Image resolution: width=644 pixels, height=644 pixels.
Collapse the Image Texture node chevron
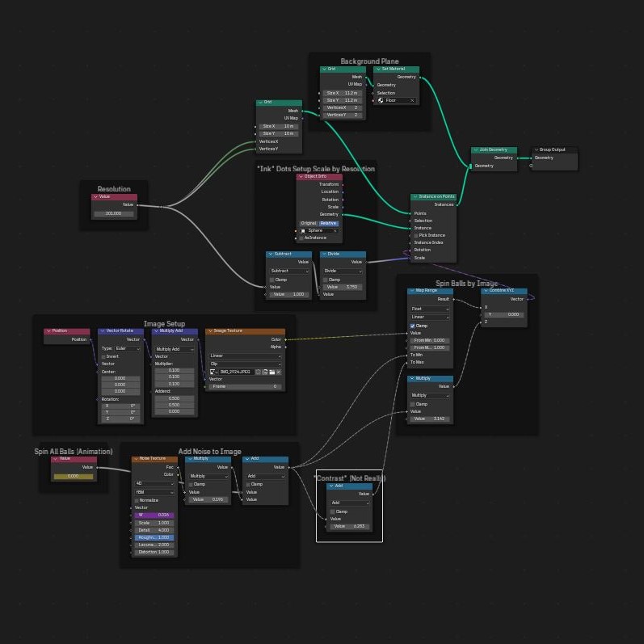[209, 331]
